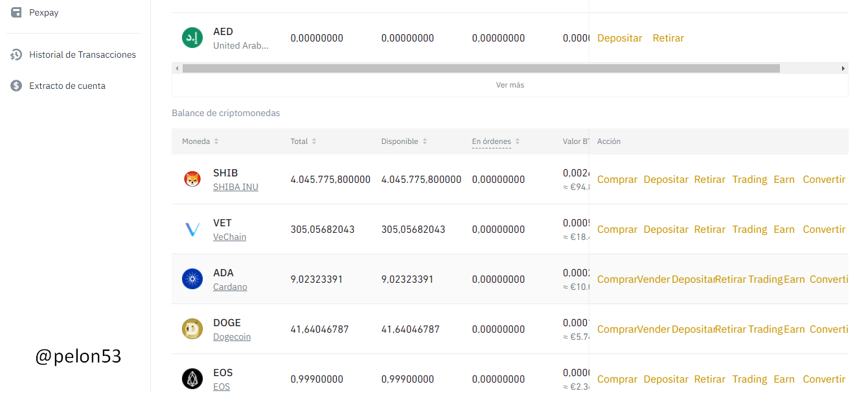This screenshot has height=393, width=868.
Task: Select the Balance de criptomonedas heading
Action: pyautogui.click(x=225, y=113)
